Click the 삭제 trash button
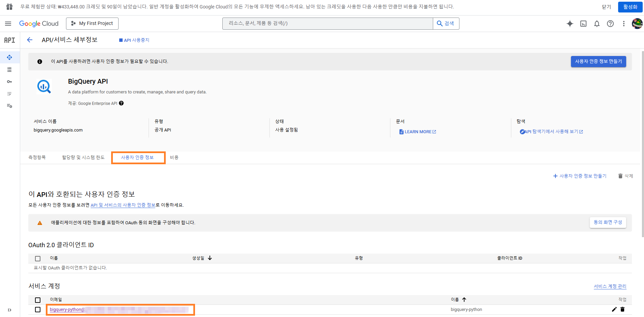Screen dimensions: 644x317 point(625,176)
